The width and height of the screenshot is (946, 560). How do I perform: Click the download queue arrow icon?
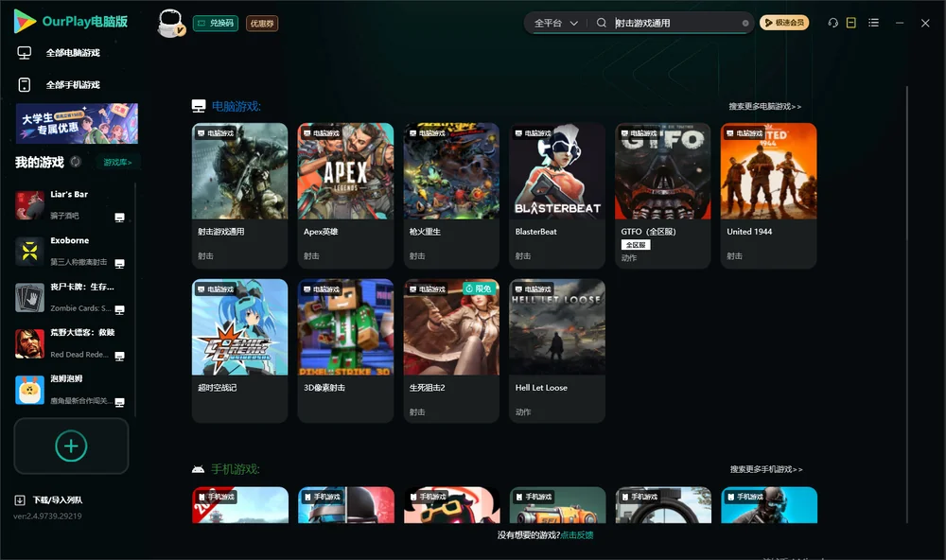coord(19,499)
